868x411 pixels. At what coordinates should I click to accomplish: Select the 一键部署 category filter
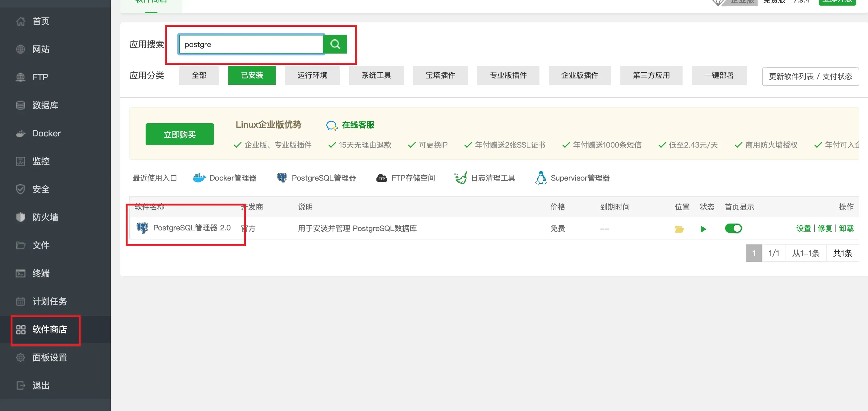tap(719, 75)
